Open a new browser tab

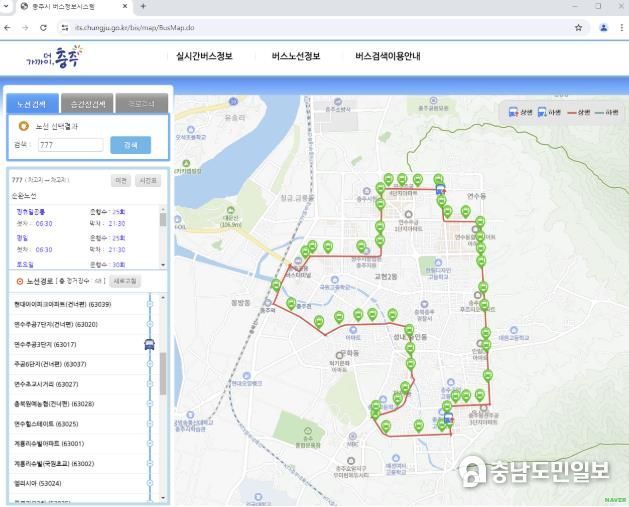[x=143, y=7]
